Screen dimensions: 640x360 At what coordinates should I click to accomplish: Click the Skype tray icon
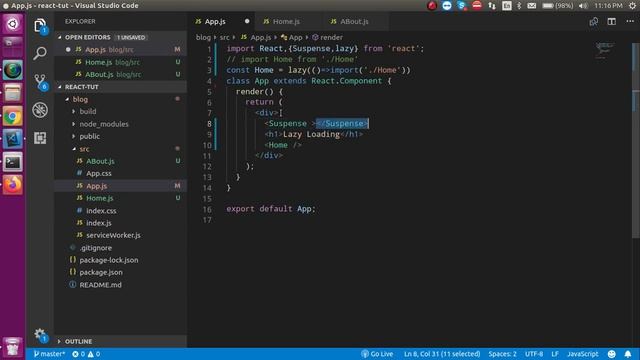(462, 6)
